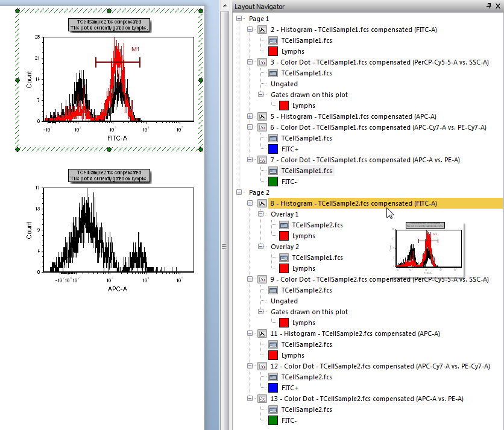Click the green FITC- swatch under plot 13
This screenshot has width=504, height=430.
273,420
